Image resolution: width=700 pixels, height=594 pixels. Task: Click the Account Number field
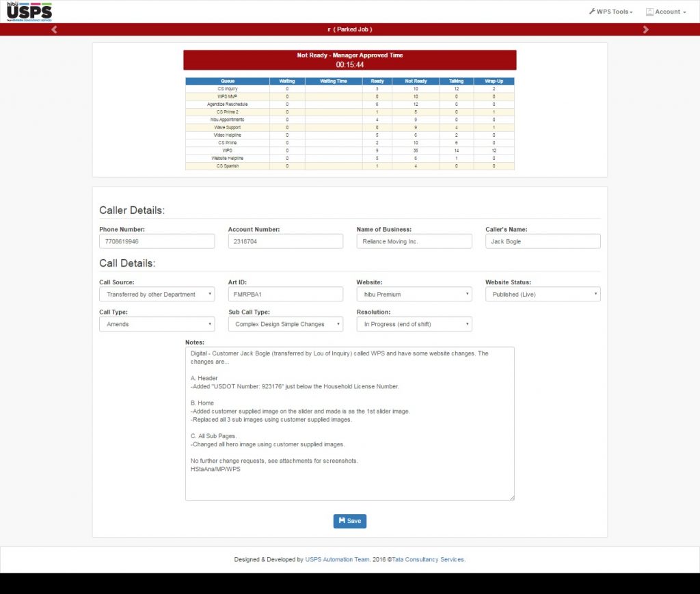[x=285, y=241]
